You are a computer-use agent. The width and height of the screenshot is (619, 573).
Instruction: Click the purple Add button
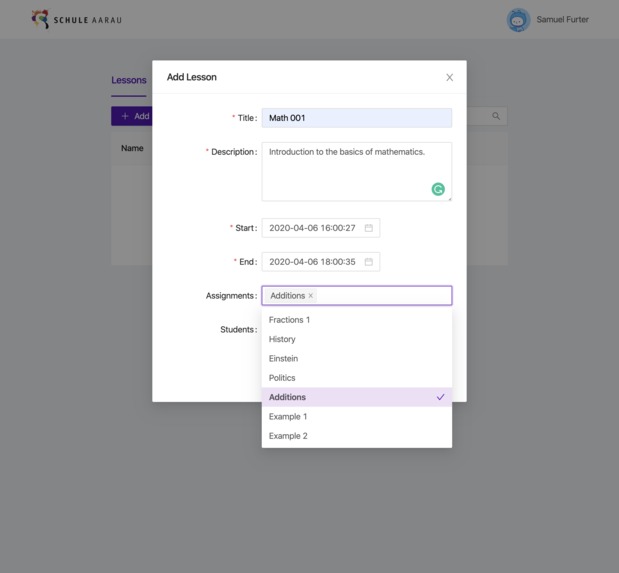[131, 116]
